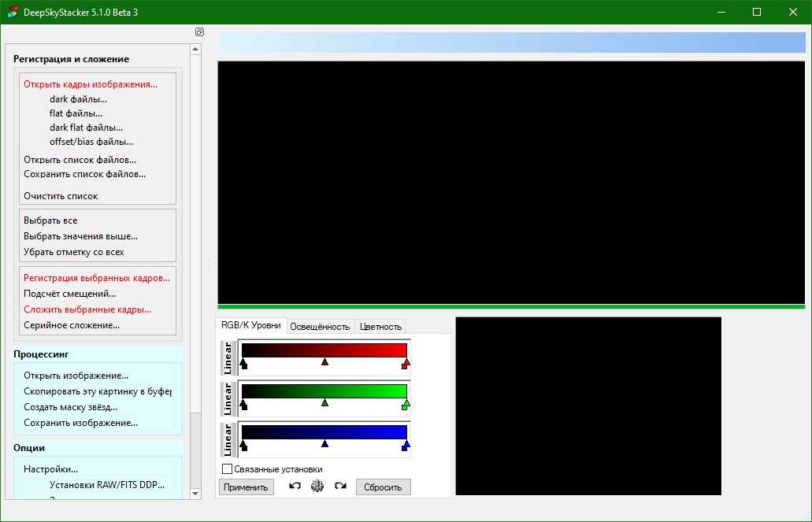Image resolution: width=812 pixels, height=522 pixels.
Task: Open dark flat файлы...
Action: [86, 128]
